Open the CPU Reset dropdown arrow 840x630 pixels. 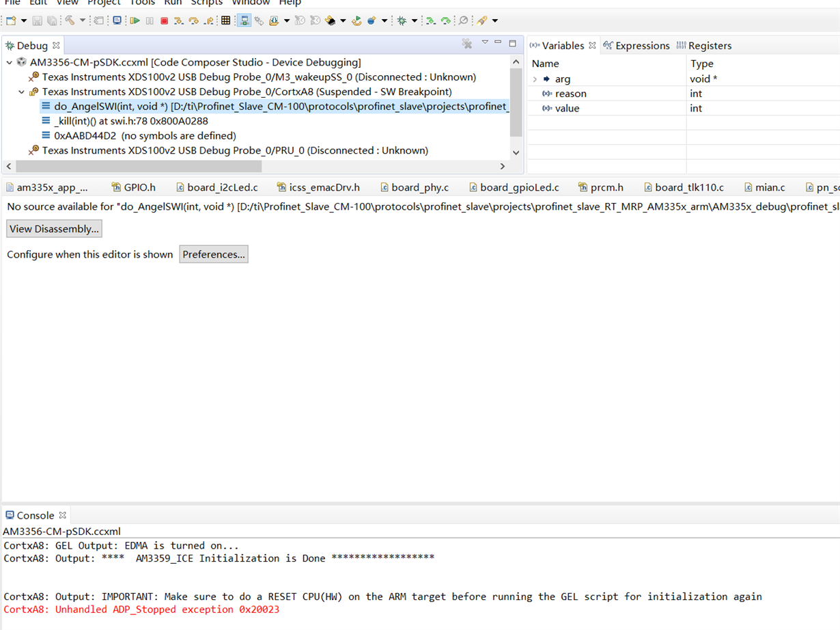(343, 20)
